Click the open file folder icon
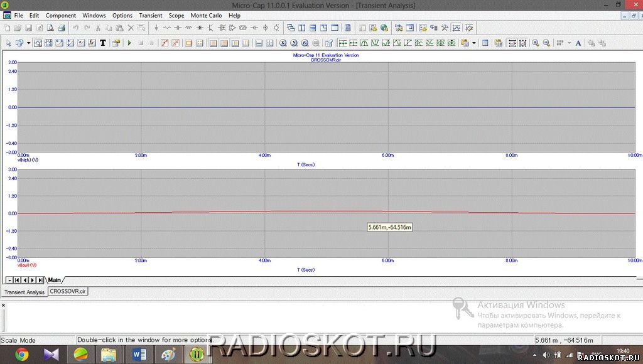 point(18,28)
